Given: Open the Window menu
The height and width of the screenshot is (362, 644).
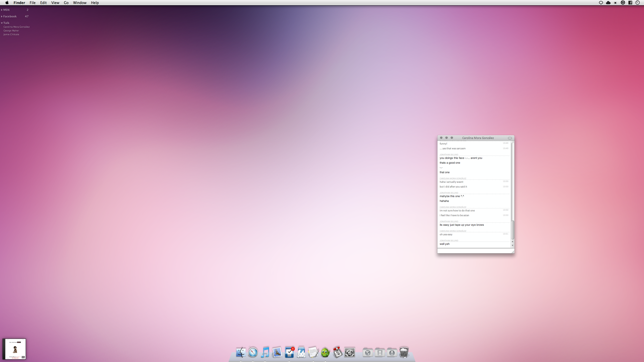Looking at the screenshot, I should 80,3.
